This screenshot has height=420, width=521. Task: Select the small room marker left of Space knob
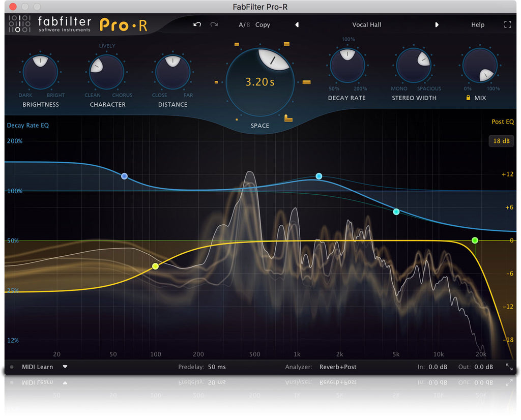point(216,82)
